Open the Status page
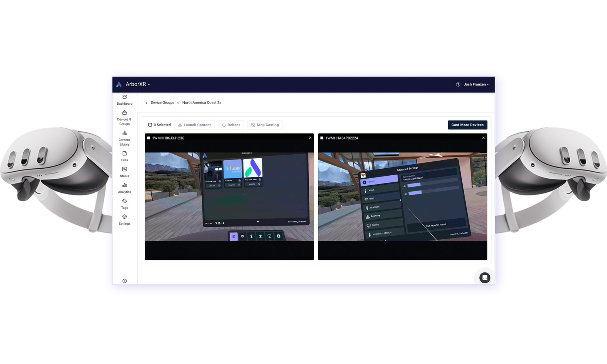Viewport: 607px width, 364px height. tap(124, 172)
